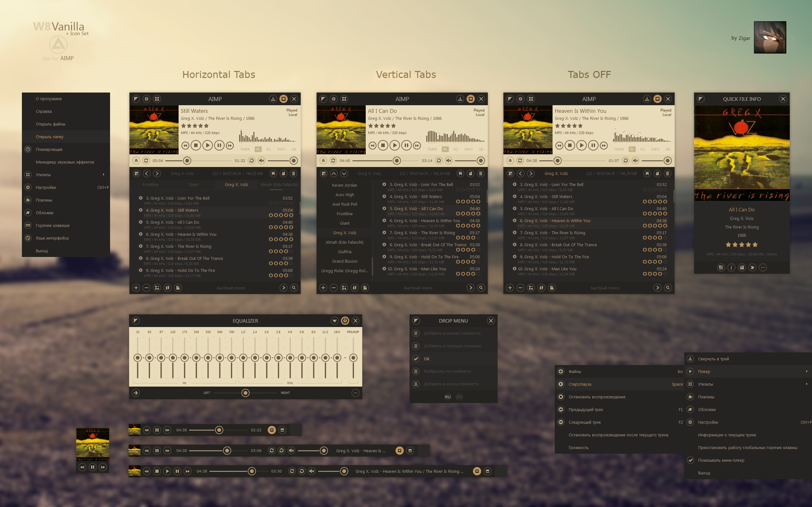812x507 pixels.
Task: Open tag editor pencil icon in Quick File Info
Action: pyautogui.click(x=721, y=267)
